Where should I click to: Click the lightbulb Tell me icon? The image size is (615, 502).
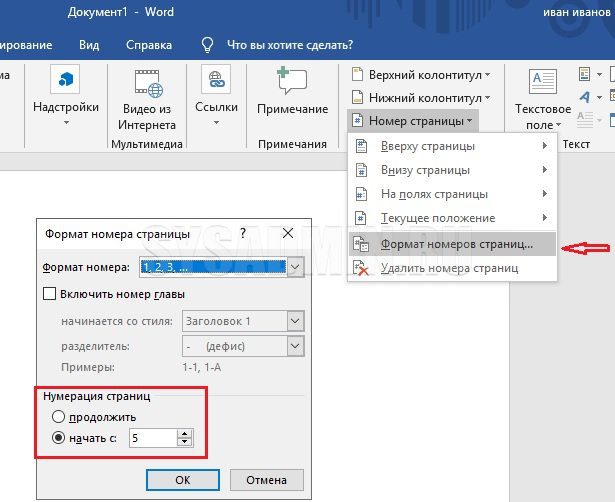(207, 45)
